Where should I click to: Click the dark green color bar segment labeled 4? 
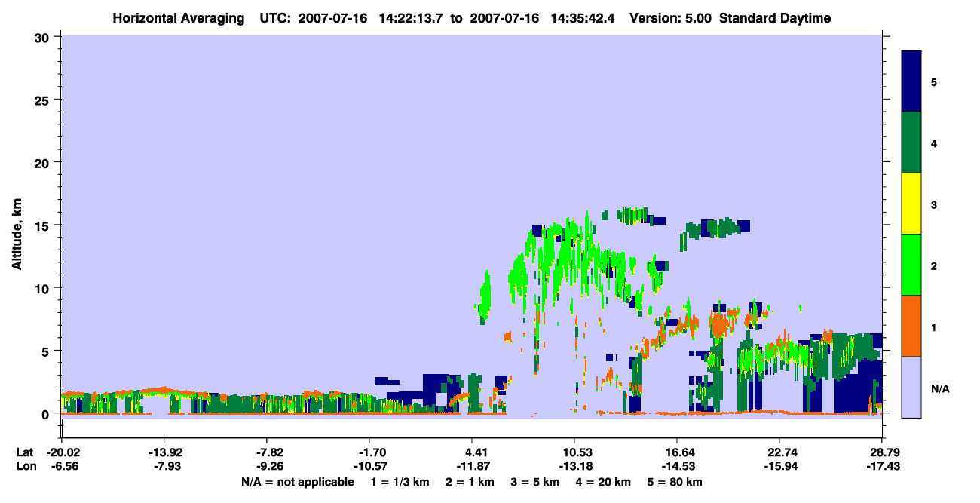(x=911, y=143)
